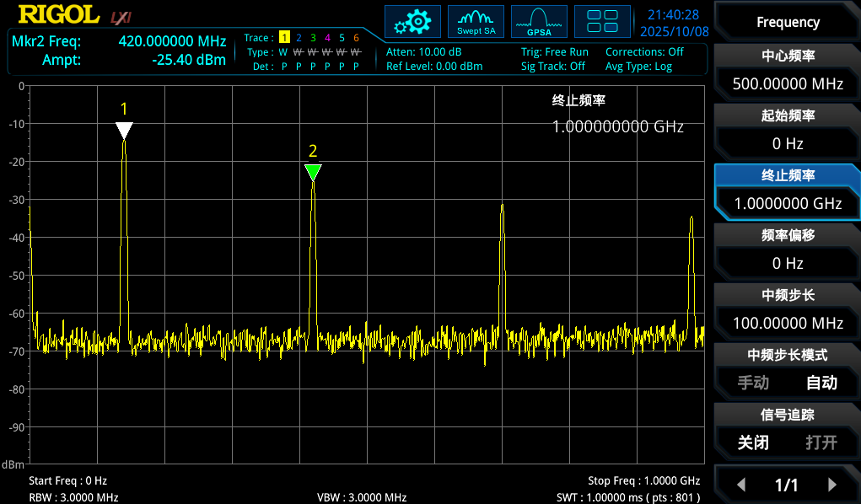Screen dimensions: 861x504
Task: Click 频率偏移 frequency offset softkey
Action: [x=788, y=235]
